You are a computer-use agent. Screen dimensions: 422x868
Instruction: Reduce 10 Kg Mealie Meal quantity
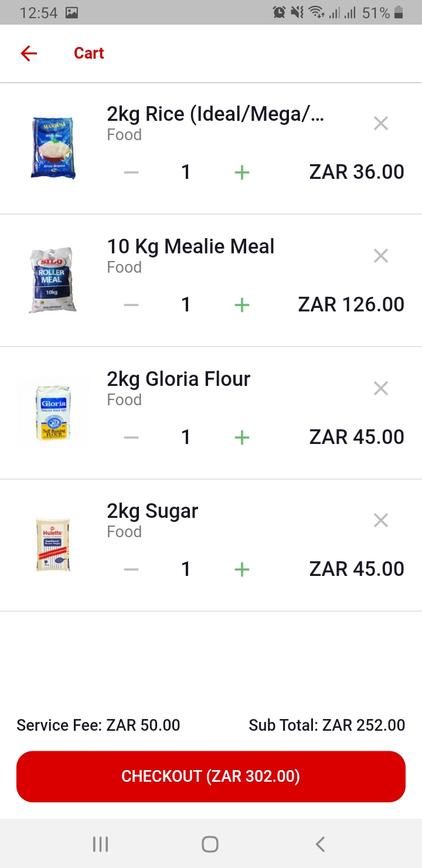point(131,305)
